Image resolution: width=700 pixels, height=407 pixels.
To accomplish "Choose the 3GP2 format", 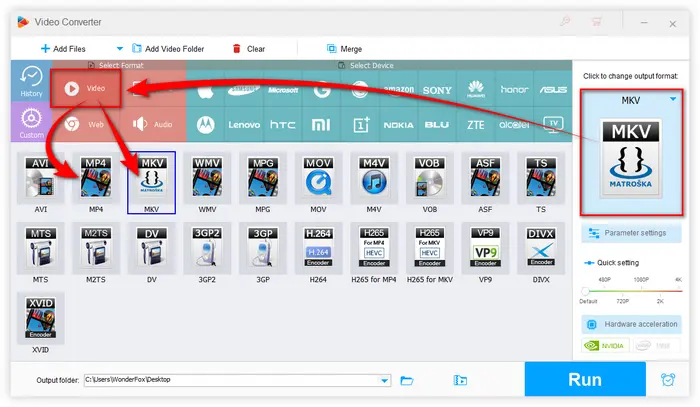I will coord(207,248).
